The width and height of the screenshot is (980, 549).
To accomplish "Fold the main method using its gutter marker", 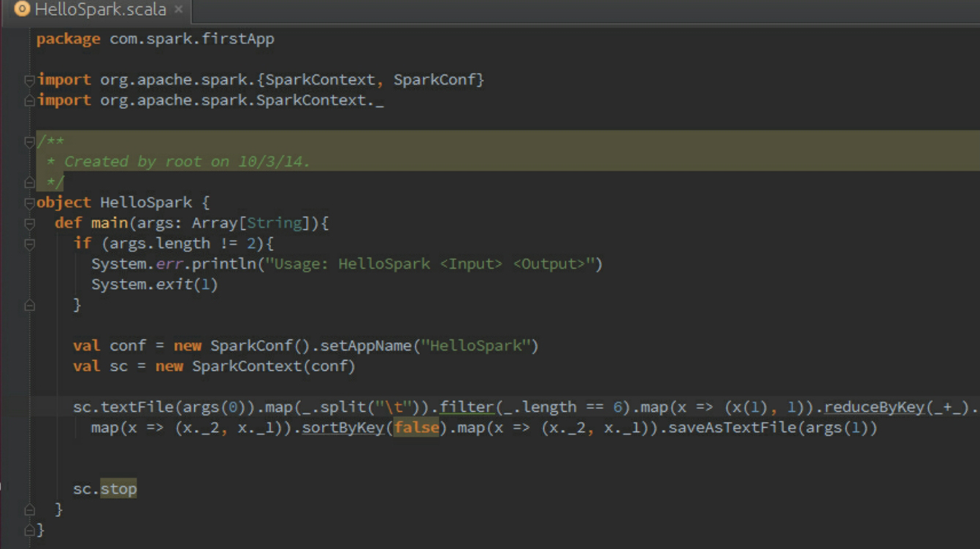I will [29, 223].
